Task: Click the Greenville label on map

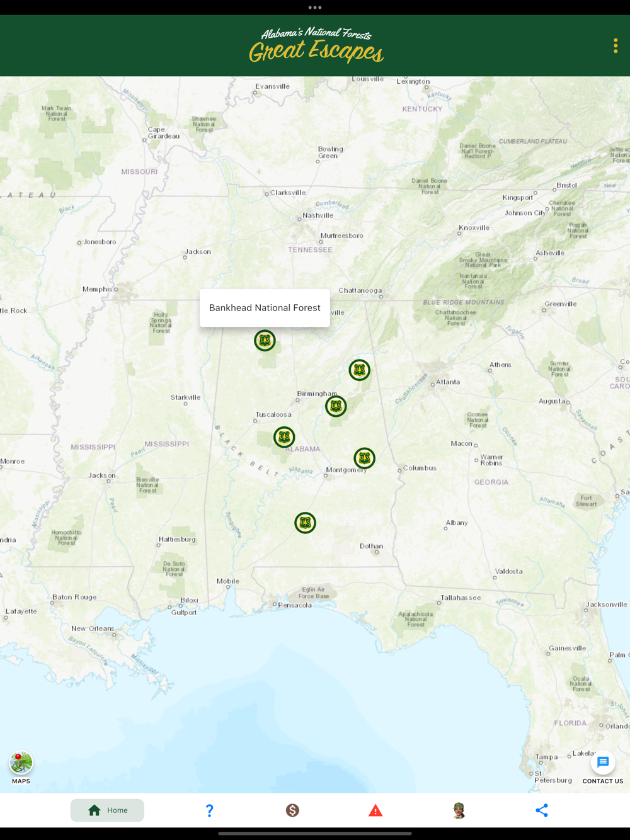Action: (x=560, y=304)
